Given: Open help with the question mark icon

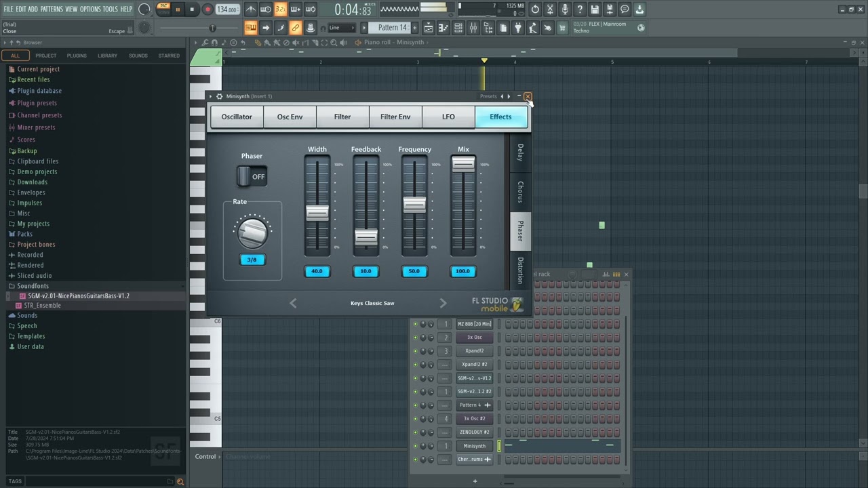Looking at the screenshot, I should click(580, 9).
